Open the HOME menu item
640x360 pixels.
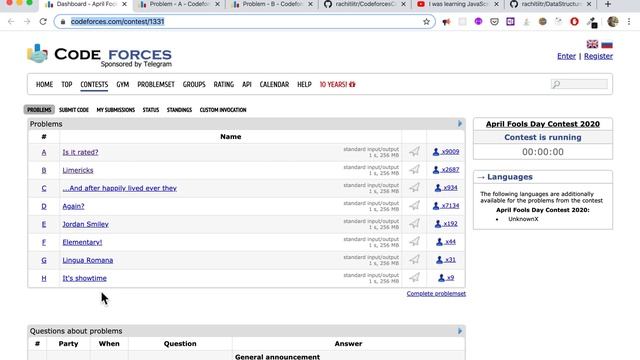pyautogui.click(x=44, y=84)
